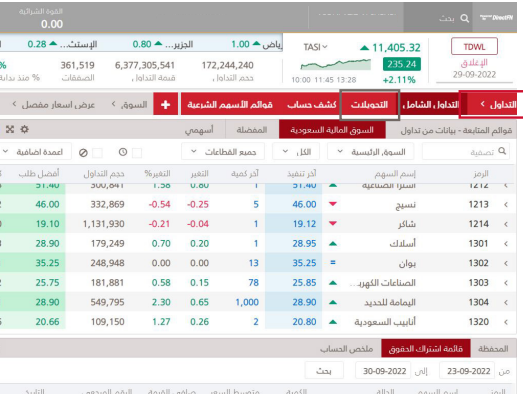Click the up arrow icon for أسلاك

tap(333, 244)
